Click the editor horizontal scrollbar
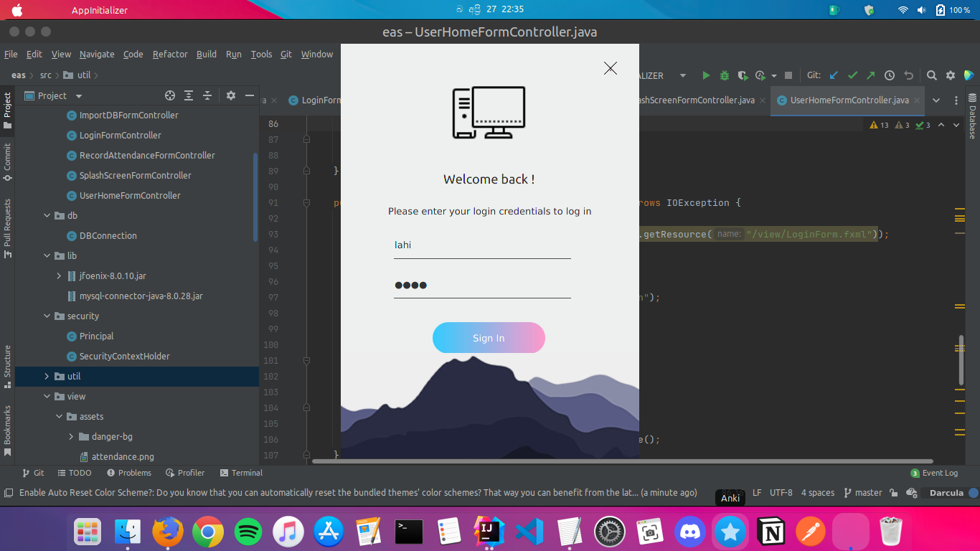This screenshot has width=980, height=551. (x=623, y=461)
